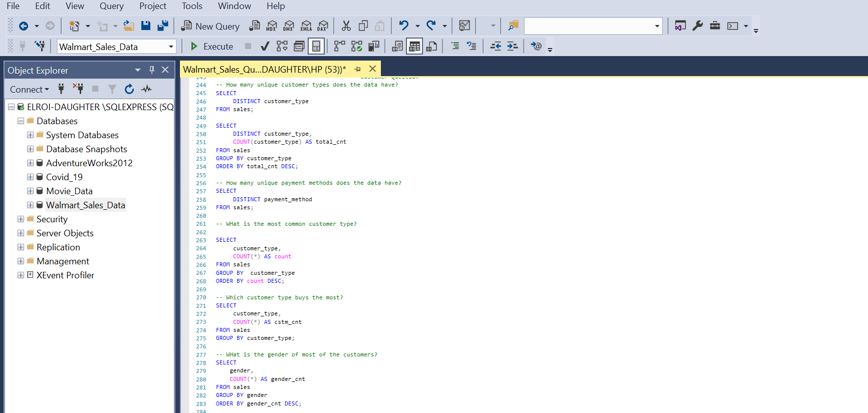Screen dimensions: 868x413
Task: Switch output to Results to Grid
Action: 414,47
